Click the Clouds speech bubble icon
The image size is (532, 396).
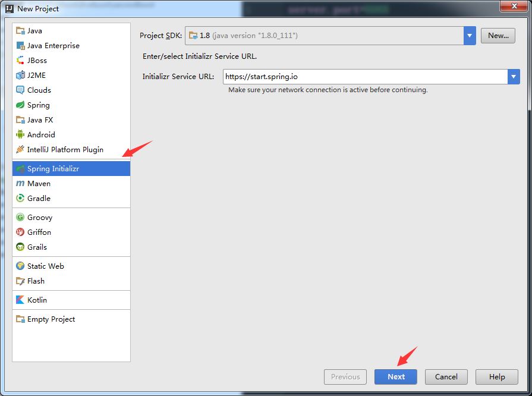20,90
